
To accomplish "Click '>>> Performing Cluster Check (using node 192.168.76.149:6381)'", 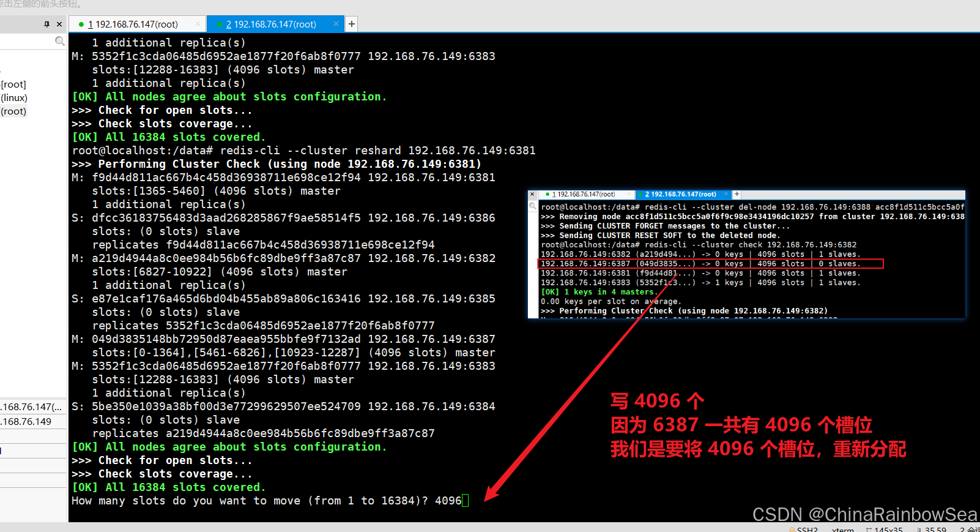I will coord(277,164).
